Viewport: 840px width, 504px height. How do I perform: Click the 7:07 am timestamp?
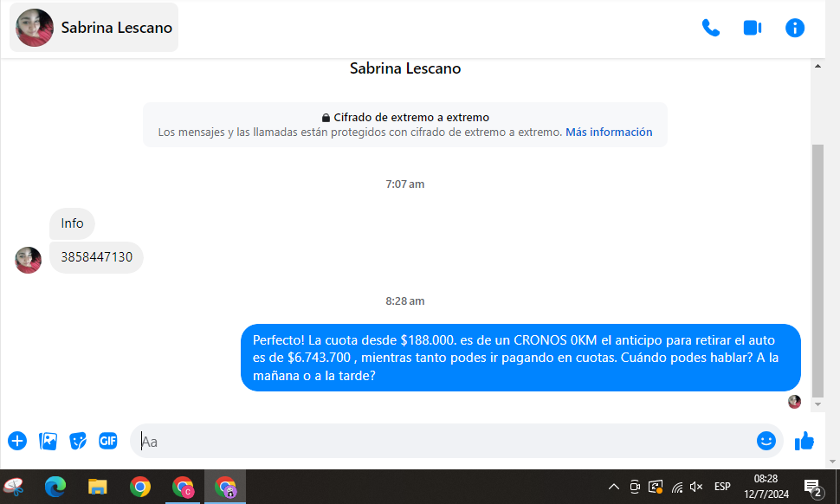pyautogui.click(x=405, y=184)
